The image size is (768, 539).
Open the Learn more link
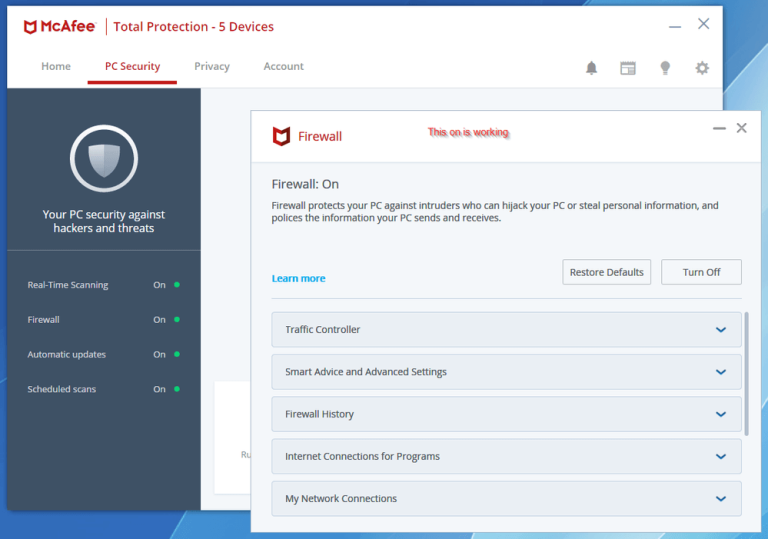[298, 278]
